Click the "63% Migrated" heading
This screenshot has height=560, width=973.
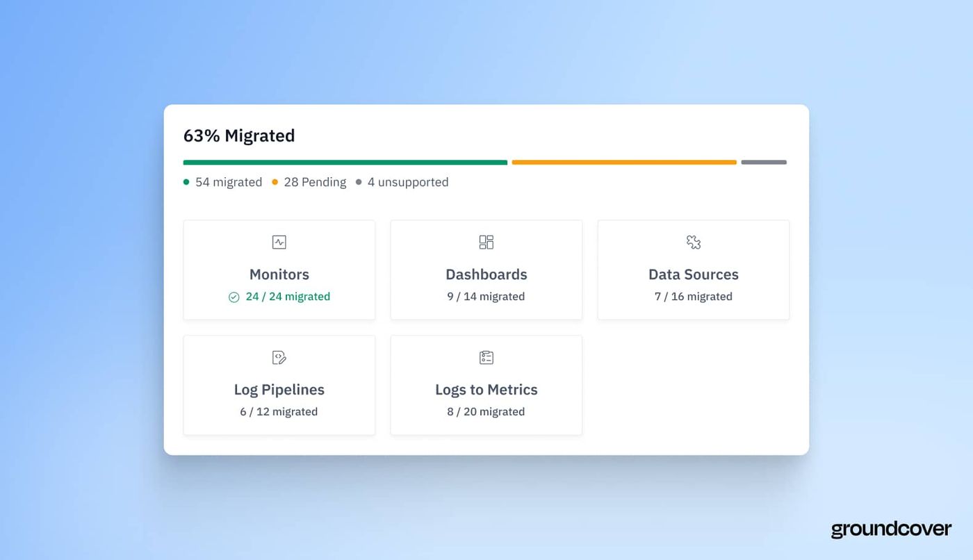pos(239,135)
